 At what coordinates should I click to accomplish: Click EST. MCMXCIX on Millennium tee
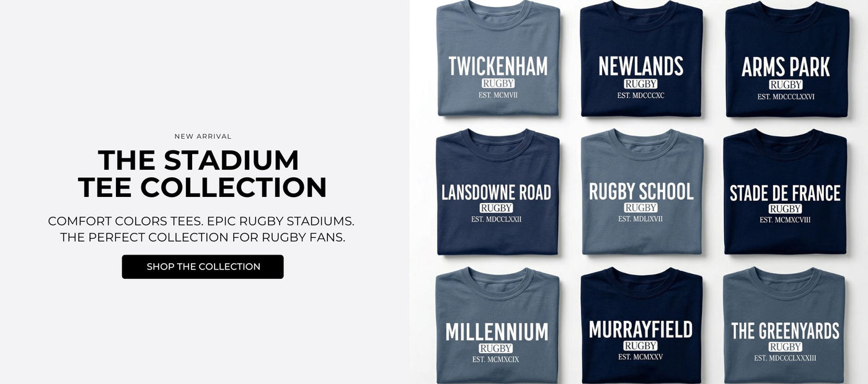click(x=496, y=360)
